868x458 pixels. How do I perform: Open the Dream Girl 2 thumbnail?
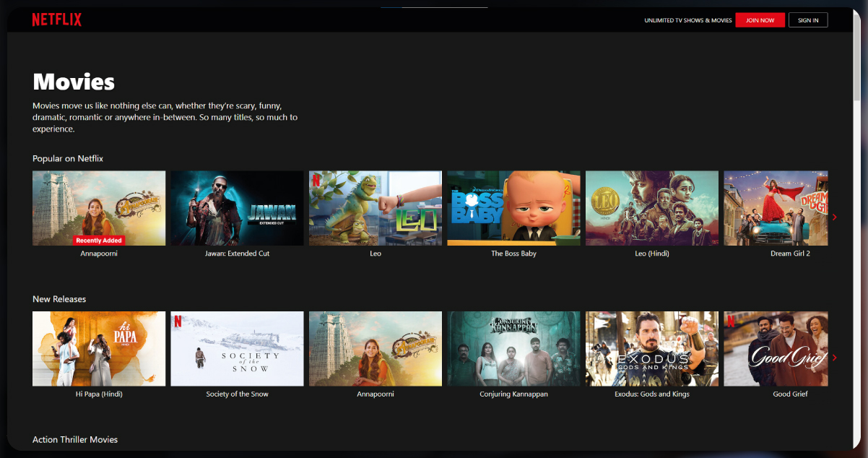(776, 208)
